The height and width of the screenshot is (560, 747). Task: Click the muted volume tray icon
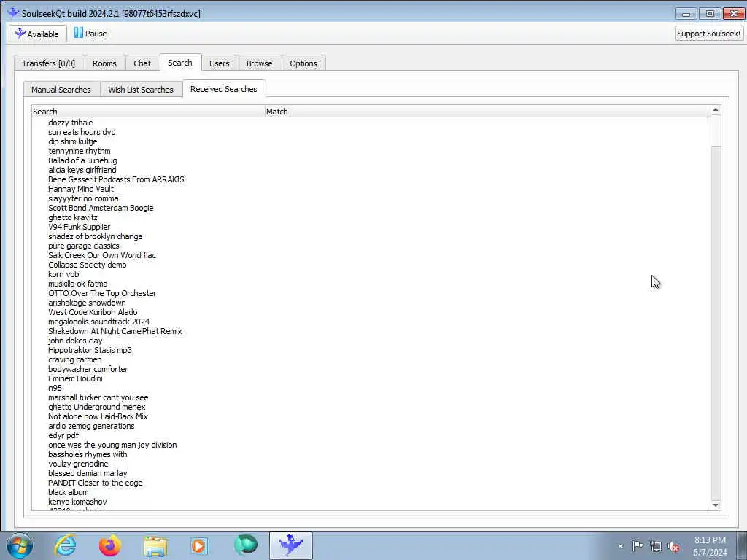(673, 546)
